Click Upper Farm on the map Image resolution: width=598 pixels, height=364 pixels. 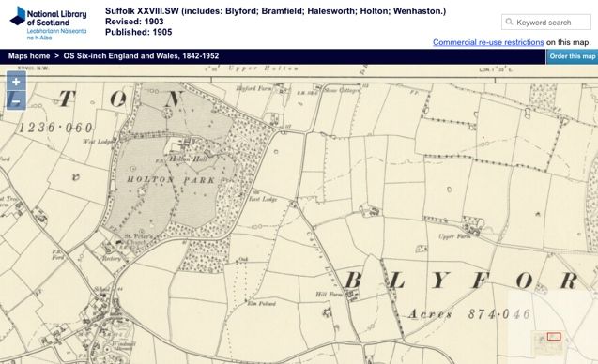tap(454, 236)
